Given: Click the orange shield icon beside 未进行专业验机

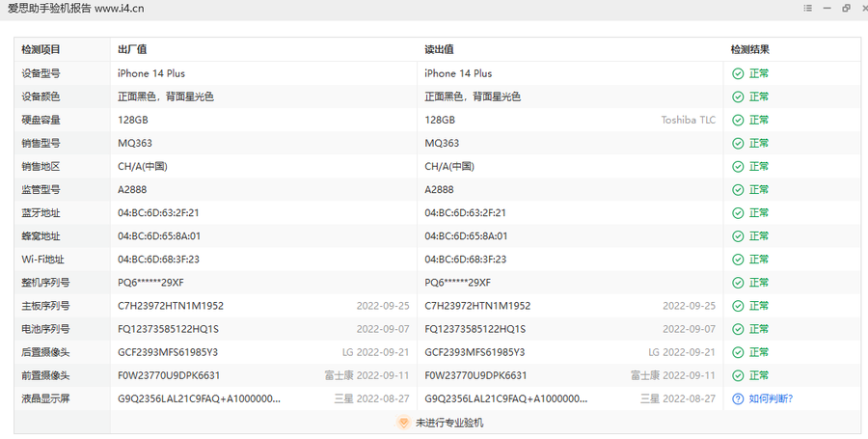Looking at the screenshot, I should coord(403,423).
